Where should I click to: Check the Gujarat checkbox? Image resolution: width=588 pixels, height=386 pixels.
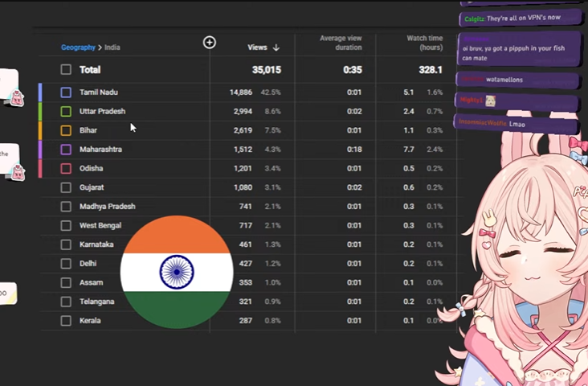point(66,187)
